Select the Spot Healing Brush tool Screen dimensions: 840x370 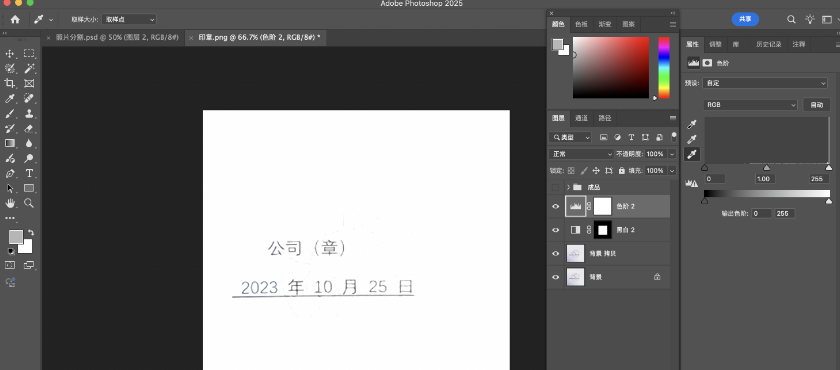(x=29, y=99)
